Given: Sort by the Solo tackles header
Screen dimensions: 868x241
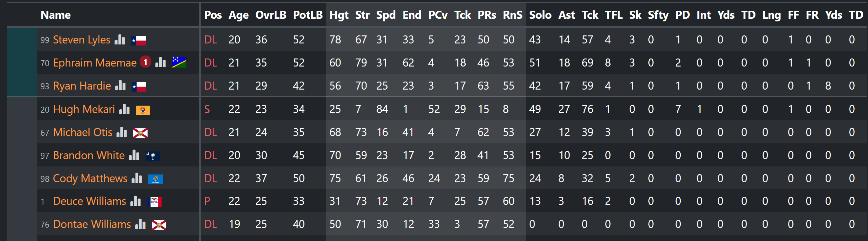Looking at the screenshot, I should tap(540, 15).
